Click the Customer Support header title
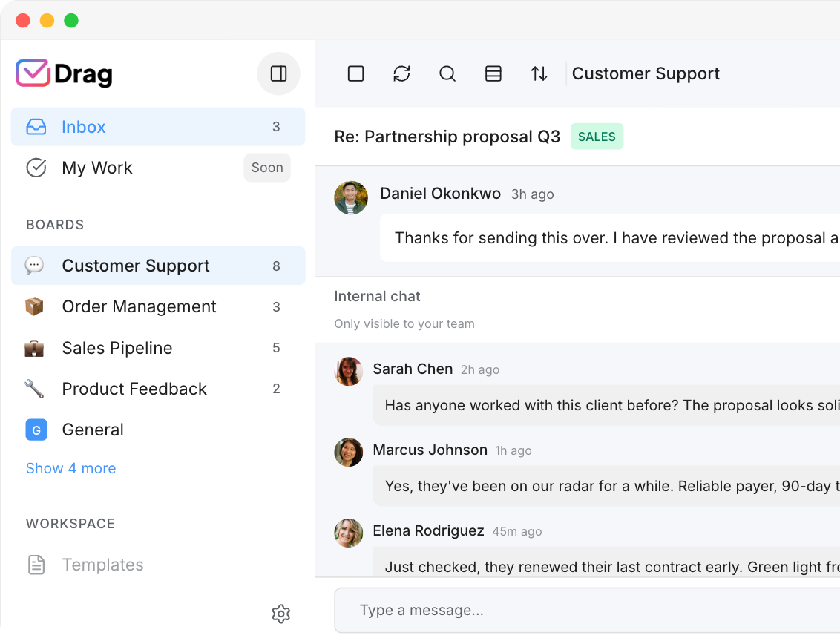The width and height of the screenshot is (840, 641). click(646, 73)
